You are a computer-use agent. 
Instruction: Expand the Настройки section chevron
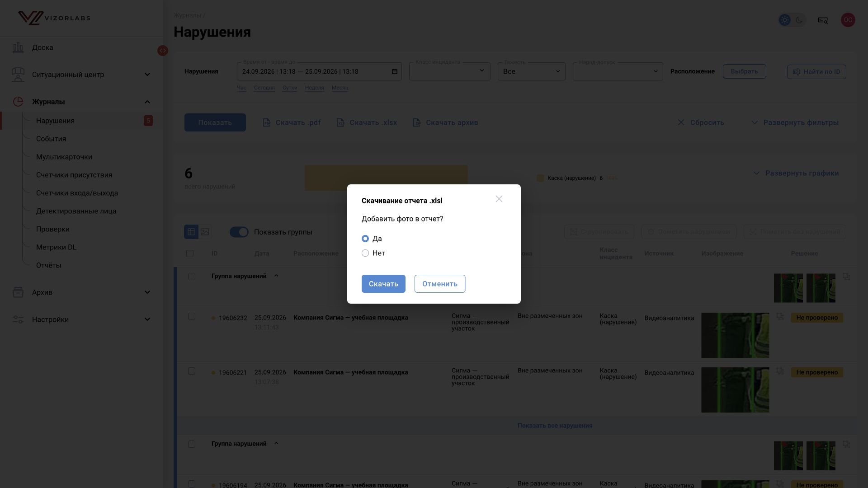tap(147, 319)
